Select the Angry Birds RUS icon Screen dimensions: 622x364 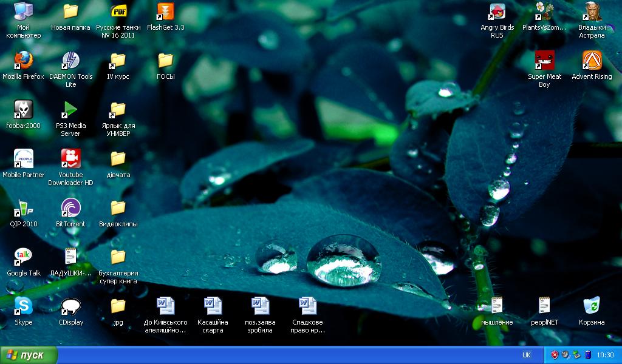point(497,12)
